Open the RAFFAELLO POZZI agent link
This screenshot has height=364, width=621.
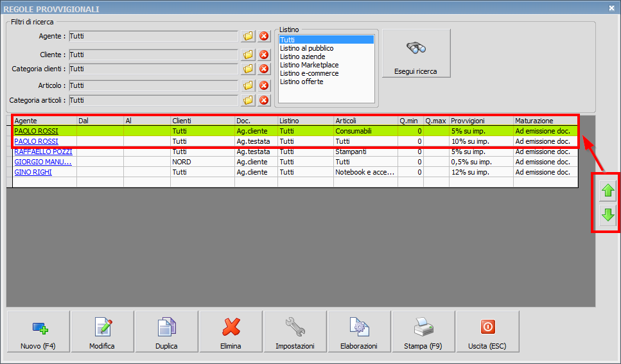pos(43,152)
